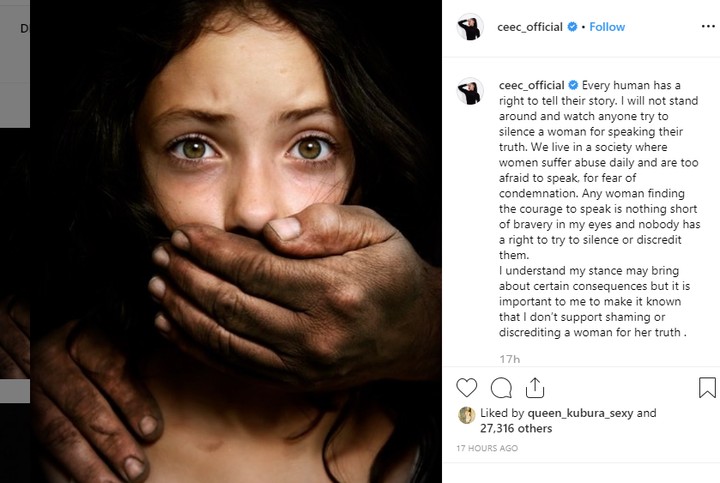Click the verified badge in the caption
This screenshot has width=720, height=483.
tap(572, 84)
